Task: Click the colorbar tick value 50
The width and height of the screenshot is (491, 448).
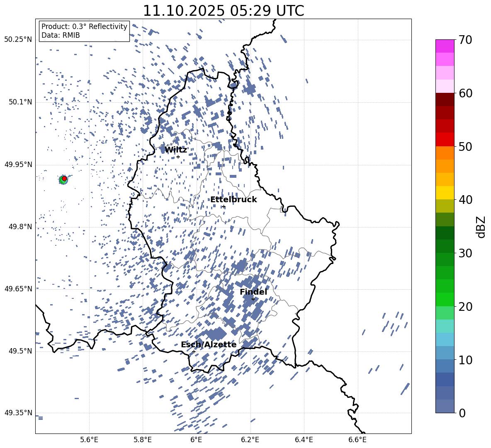Action: 465,146
